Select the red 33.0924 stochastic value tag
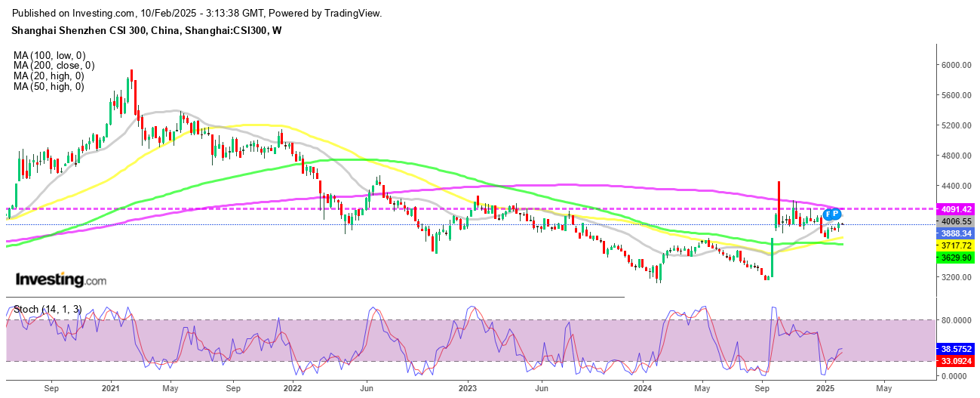Viewport: 980px width, 398px height. coord(956,362)
